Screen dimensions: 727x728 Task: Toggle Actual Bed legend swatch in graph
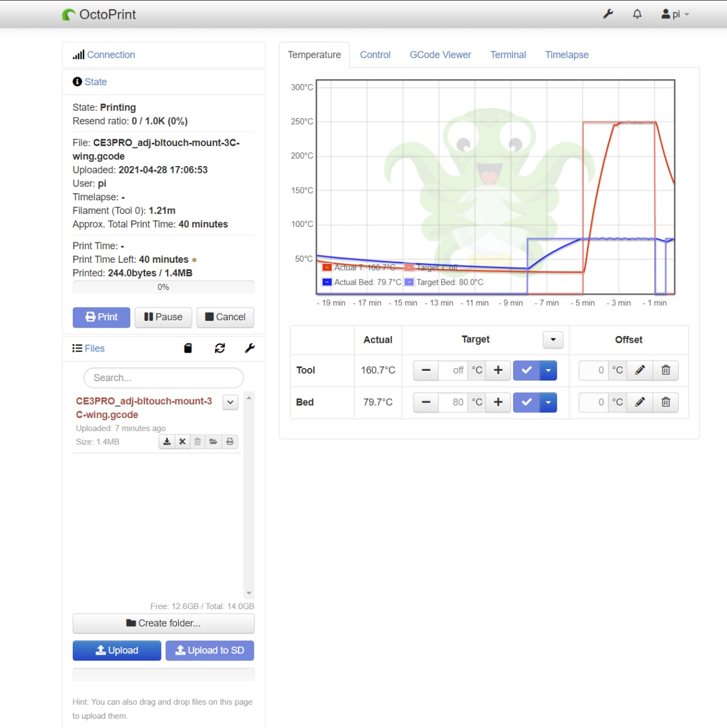point(327,282)
